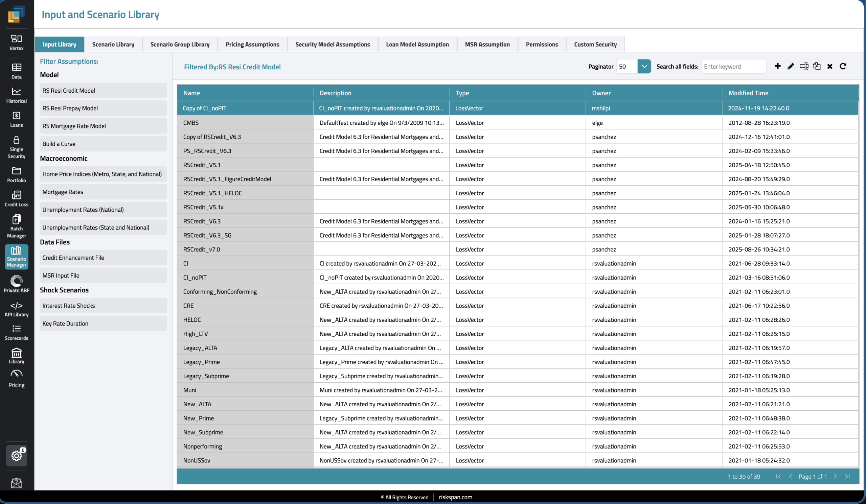Screen dimensions: 866x504
Task: Click the riskspan.com footer link
Action: pyautogui.click(x=455, y=497)
